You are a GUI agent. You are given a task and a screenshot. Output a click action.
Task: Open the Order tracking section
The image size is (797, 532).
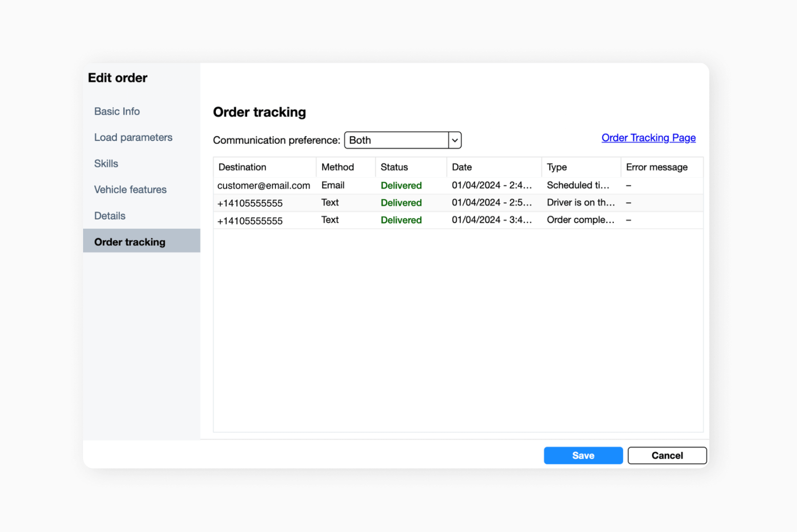pyautogui.click(x=129, y=242)
